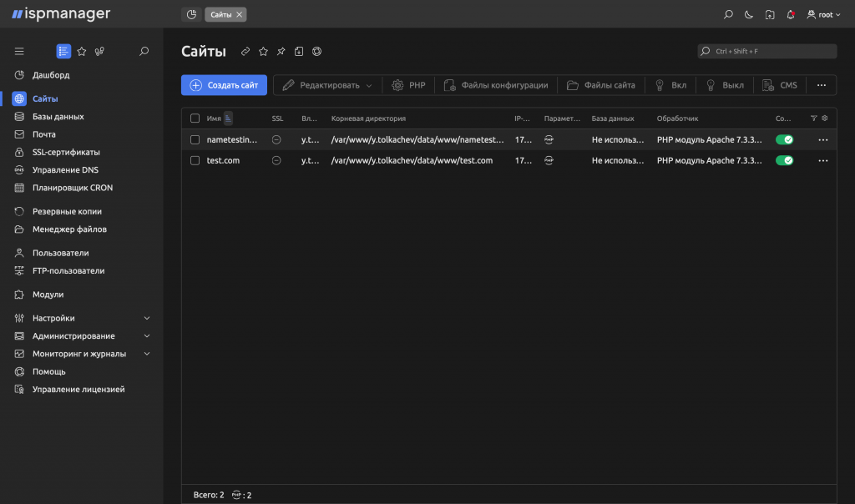855x504 pixels.
Task: Tick the checkbox for test.com
Action: [195, 161]
